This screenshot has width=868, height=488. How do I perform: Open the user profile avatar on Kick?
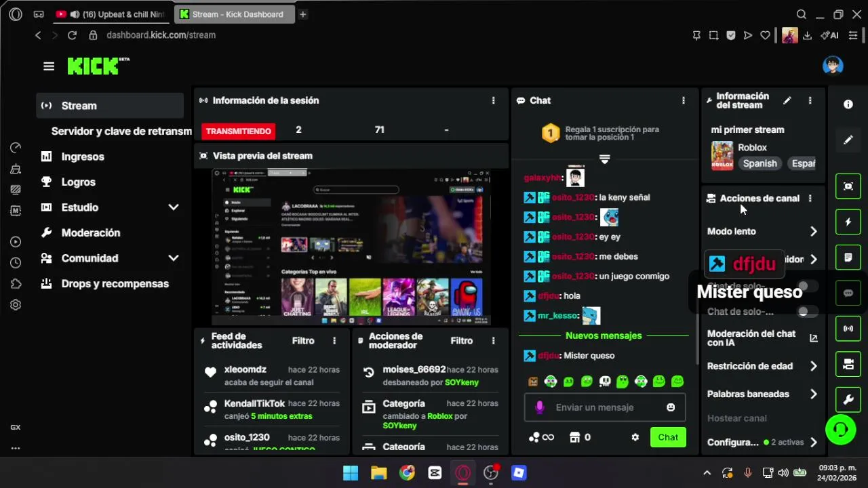(833, 66)
